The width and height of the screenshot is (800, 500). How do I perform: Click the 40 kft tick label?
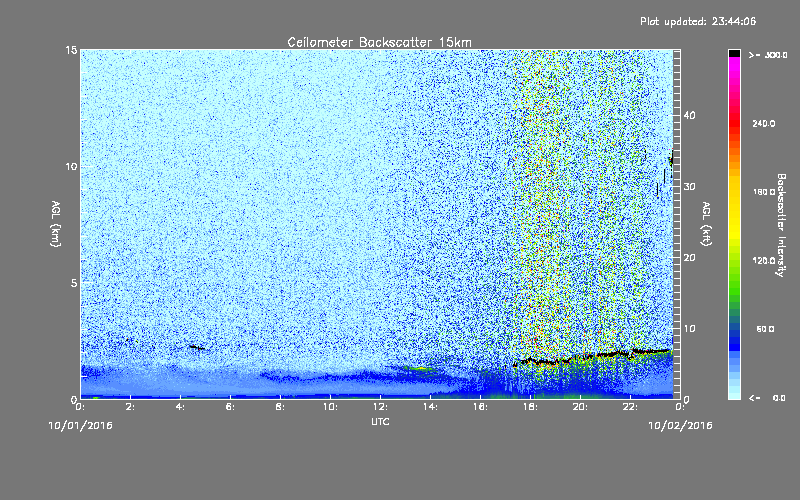689,116
